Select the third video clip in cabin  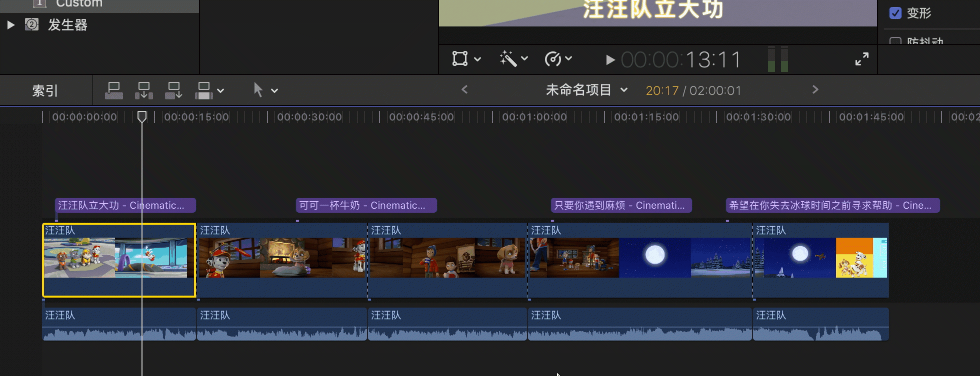448,260
